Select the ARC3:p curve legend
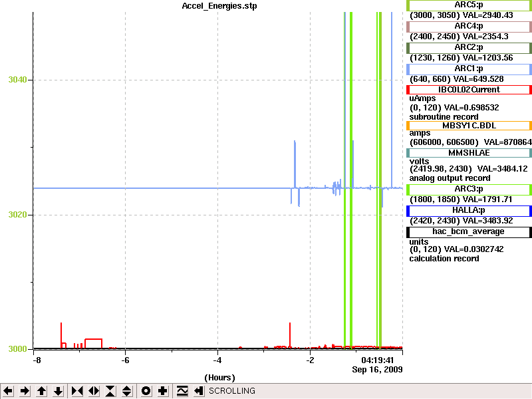The height and width of the screenshot is (399, 532). click(x=469, y=190)
